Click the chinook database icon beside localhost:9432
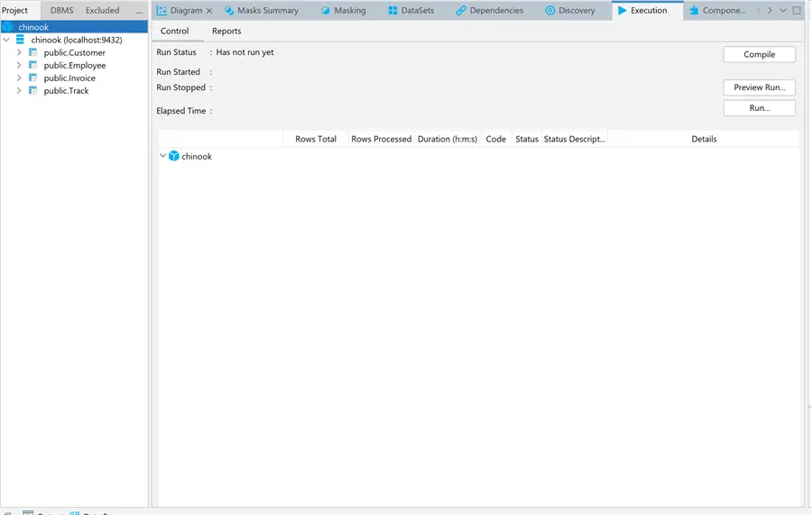Viewport: 812px width, 515px height. 20,40
